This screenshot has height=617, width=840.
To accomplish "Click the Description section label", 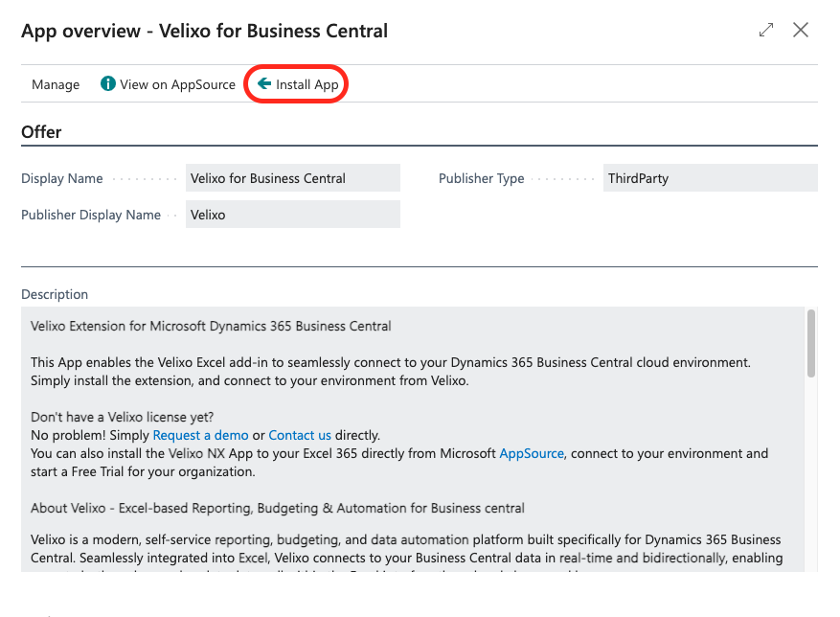I will point(55,294).
